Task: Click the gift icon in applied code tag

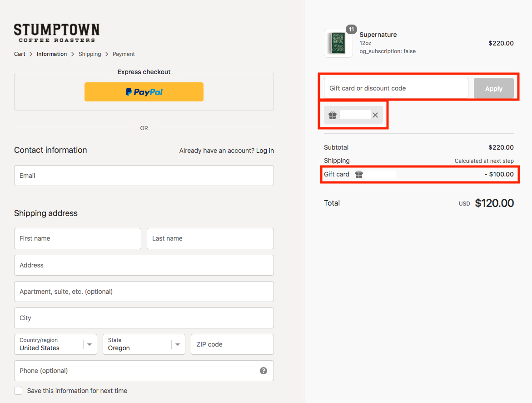Action: point(333,115)
